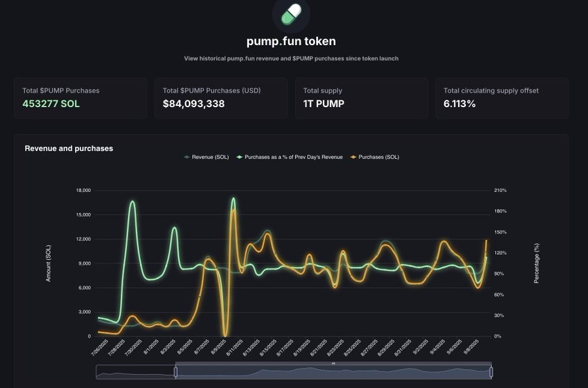Image resolution: width=588 pixels, height=388 pixels.
Task: Click the Total $PUMP Purchases (USD) card header
Action: click(x=210, y=90)
